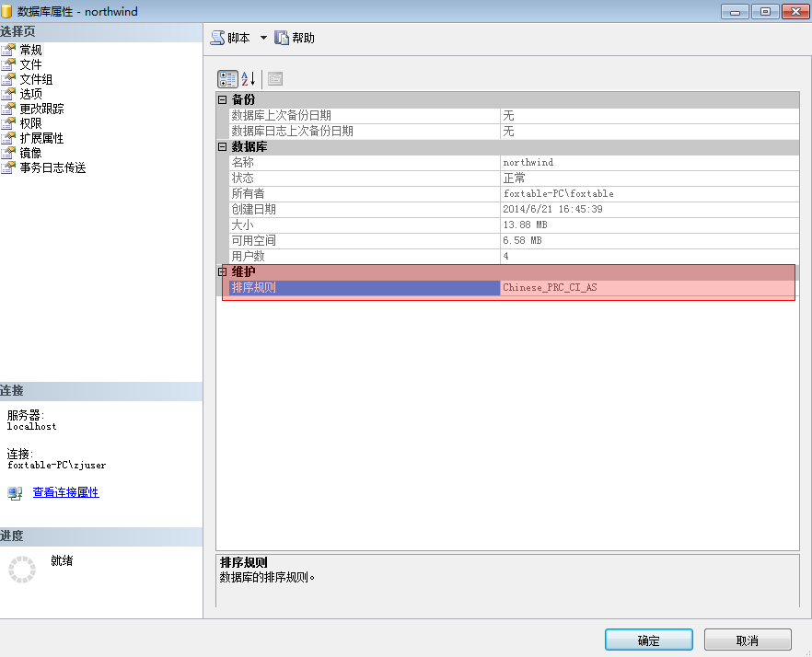Open the 脚本 dropdown arrow
Image resolution: width=812 pixels, height=657 pixels.
pos(263,38)
